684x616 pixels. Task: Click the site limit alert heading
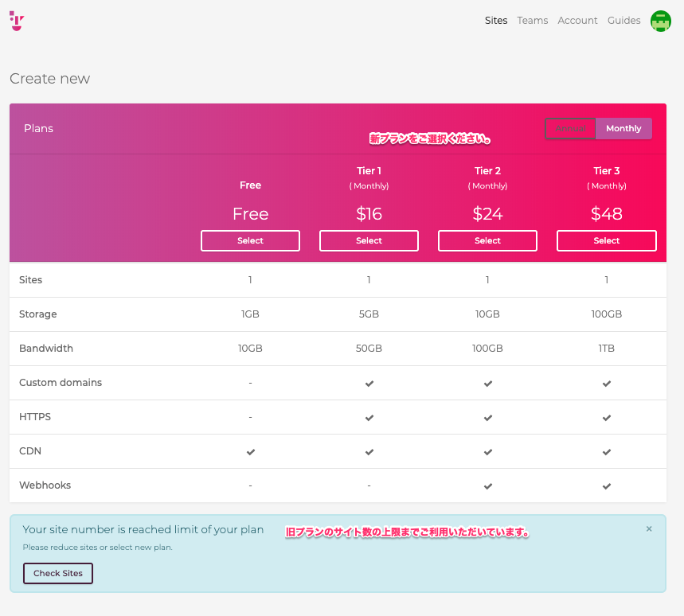(143, 530)
